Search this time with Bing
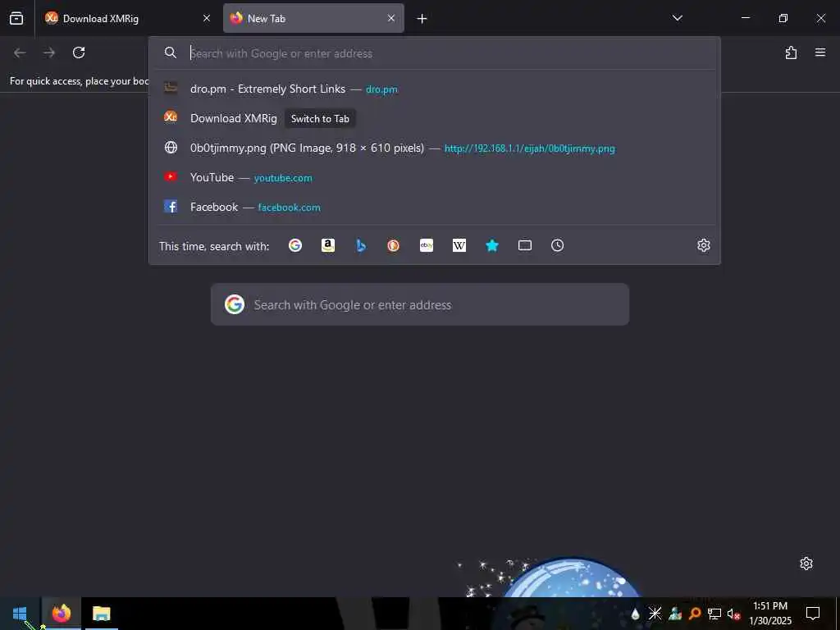Viewport: 840px width, 630px height. click(361, 245)
